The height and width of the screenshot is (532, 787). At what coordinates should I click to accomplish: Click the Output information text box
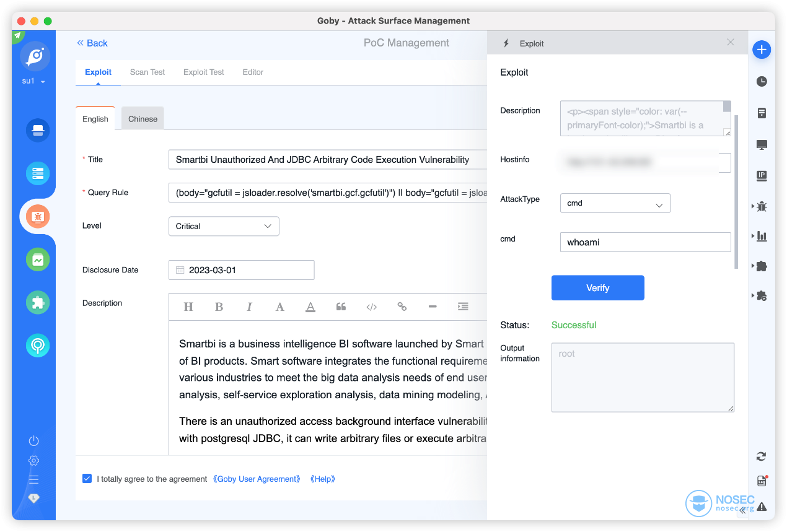pyautogui.click(x=643, y=377)
